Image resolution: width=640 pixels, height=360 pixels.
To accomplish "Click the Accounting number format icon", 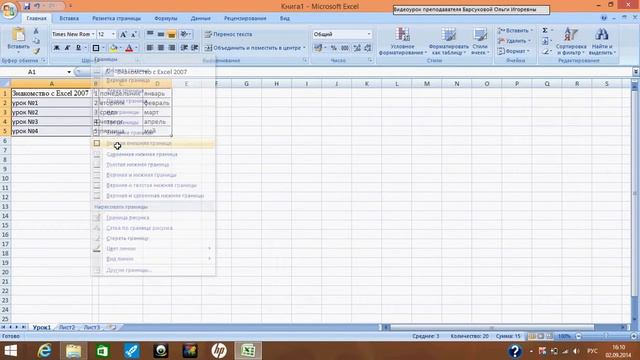I will 318,48.
